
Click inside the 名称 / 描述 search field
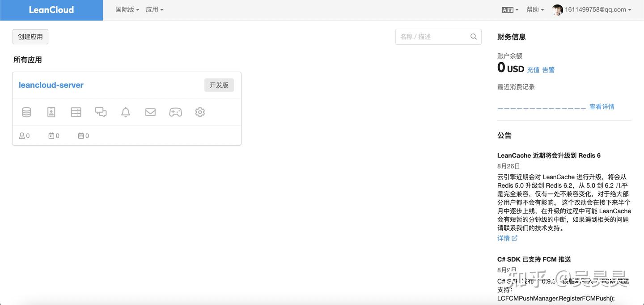point(429,36)
